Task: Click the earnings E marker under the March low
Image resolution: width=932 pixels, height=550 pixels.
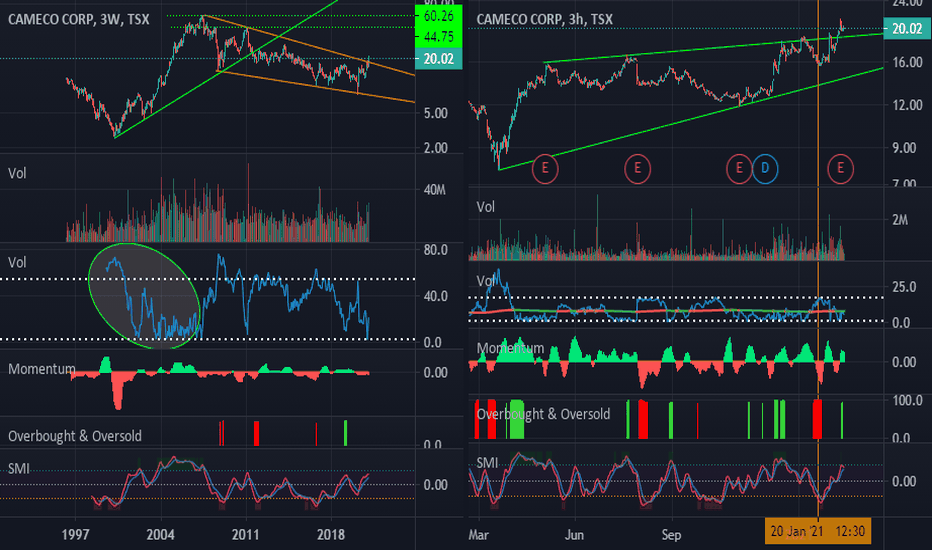Action: point(544,168)
